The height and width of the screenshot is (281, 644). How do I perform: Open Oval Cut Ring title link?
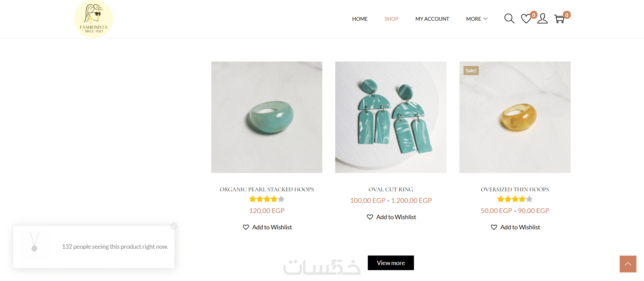pyautogui.click(x=391, y=190)
